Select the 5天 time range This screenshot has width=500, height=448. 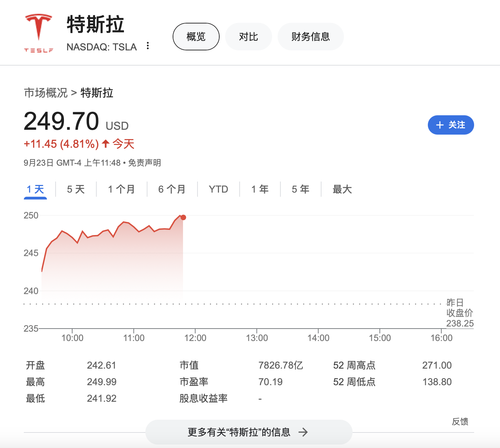coord(75,189)
